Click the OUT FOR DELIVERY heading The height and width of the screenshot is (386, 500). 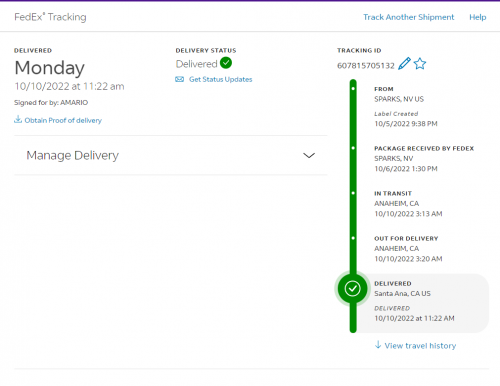point(406,238)
